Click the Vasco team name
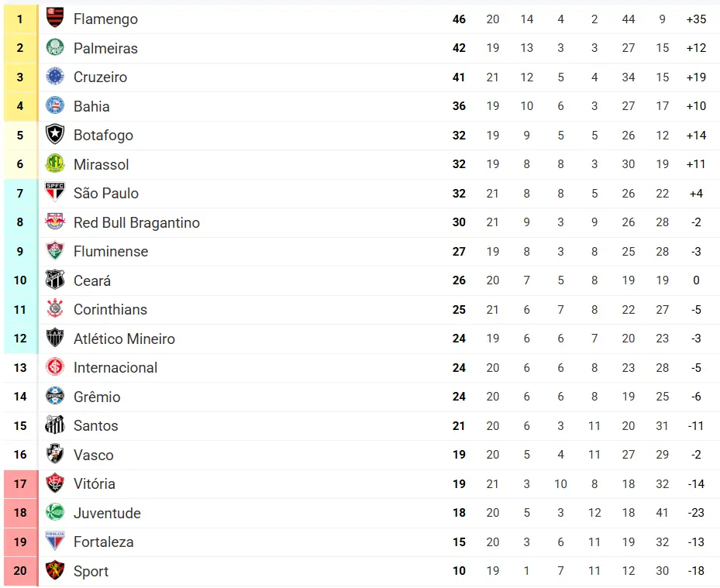Image resolution: width=720 pixels, height=588 pixels. point(94,455)
